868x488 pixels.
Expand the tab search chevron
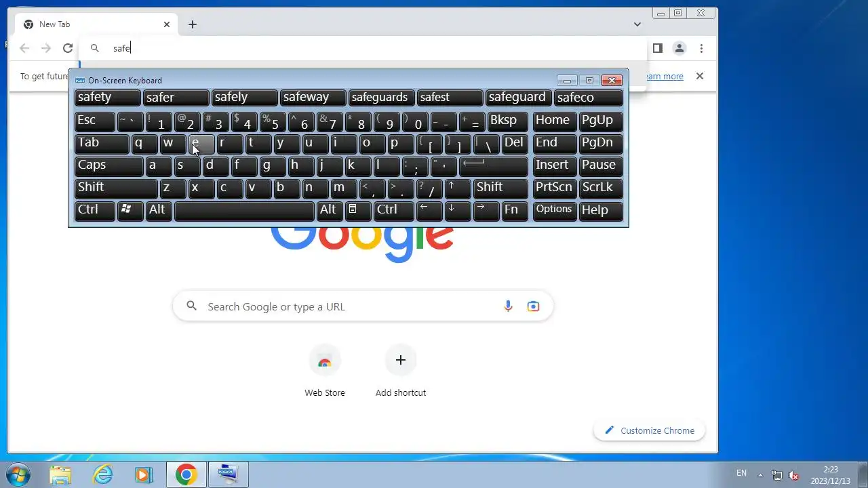(637, 24)
